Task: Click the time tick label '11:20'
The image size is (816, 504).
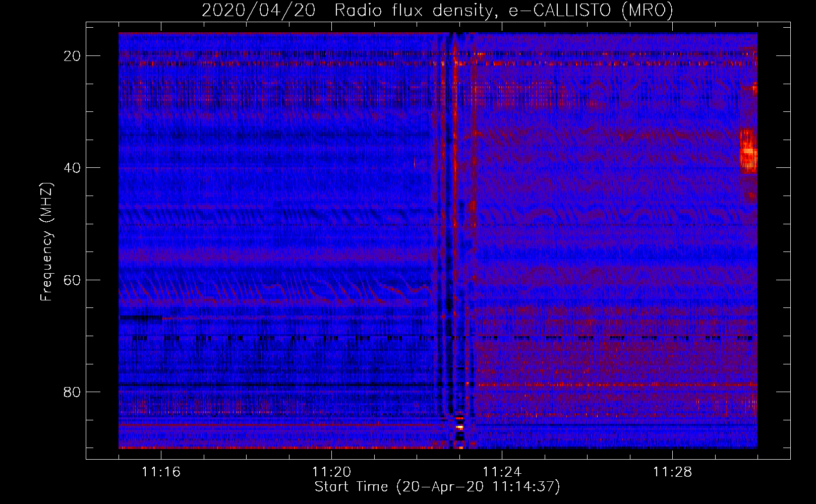Action: 331,472
